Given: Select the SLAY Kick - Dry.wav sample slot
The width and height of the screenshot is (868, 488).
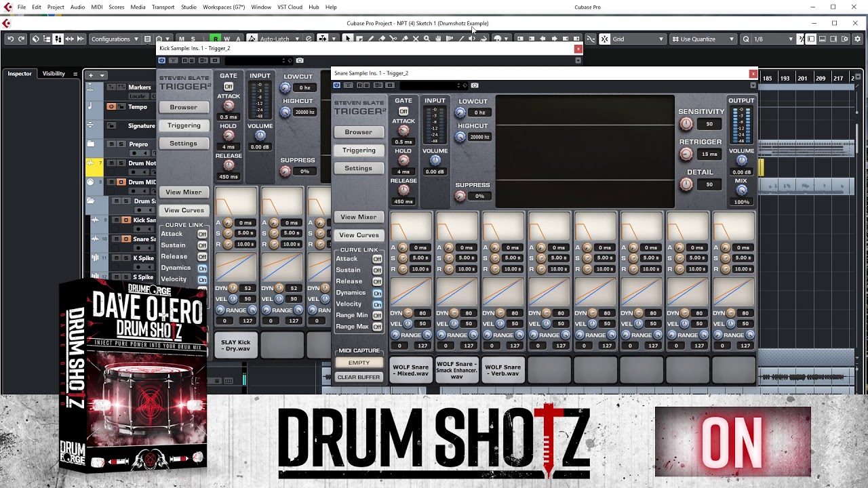Looking at the screenshot, I should tap(235, 346).
